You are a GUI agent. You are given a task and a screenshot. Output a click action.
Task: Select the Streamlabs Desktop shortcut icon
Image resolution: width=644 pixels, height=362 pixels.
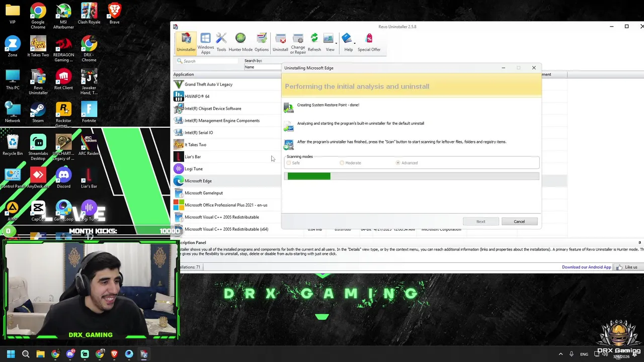click(x=38, y=147)
